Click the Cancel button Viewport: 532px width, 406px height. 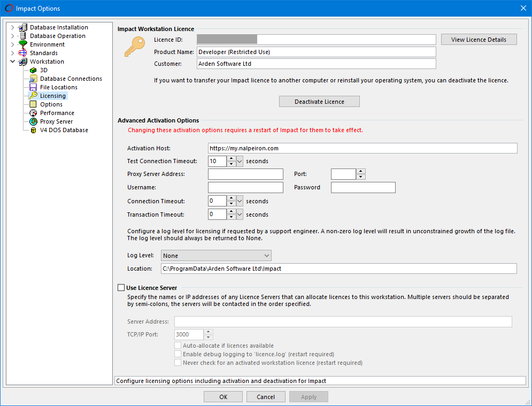tap(266, 396)
